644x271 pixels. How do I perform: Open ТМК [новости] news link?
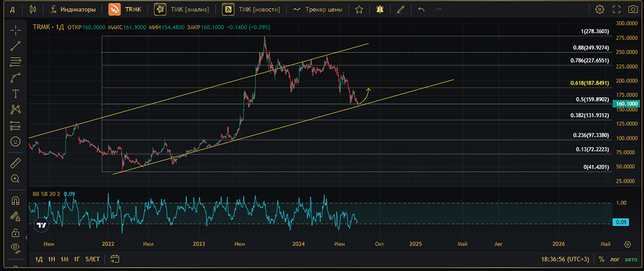point(251,9)
